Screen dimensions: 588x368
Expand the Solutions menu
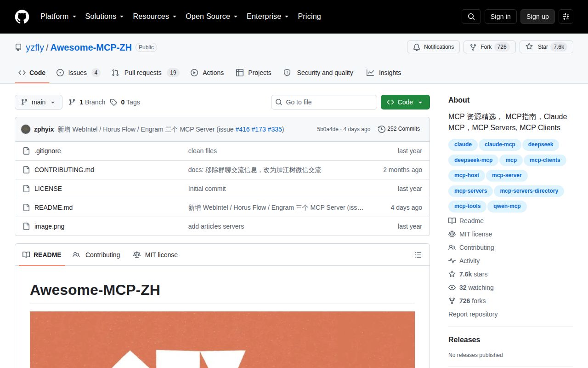coord(105,17)
